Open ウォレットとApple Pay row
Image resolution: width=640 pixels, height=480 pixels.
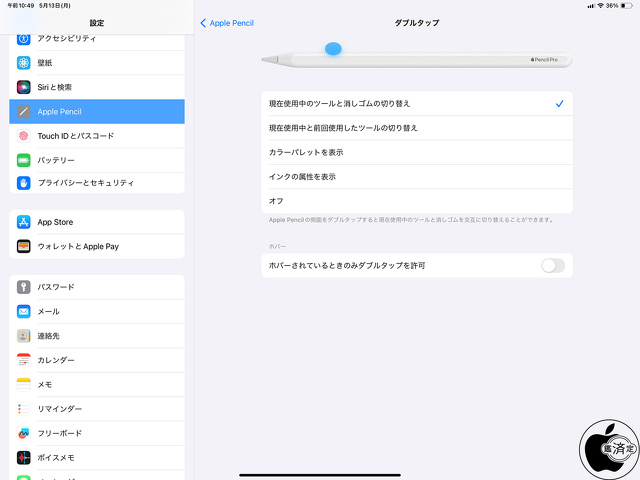(97, 247)
